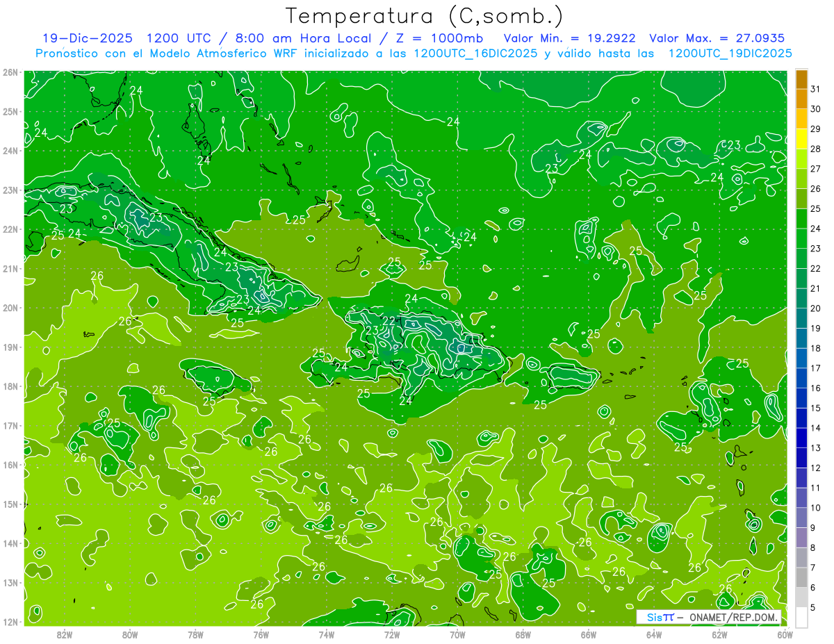Image resolution: width=834 pixels, height=644 pixels.
Task: Click "1200UTC_16DIC2025" initialization time in subtitle
Action: (x=475, y=53)
